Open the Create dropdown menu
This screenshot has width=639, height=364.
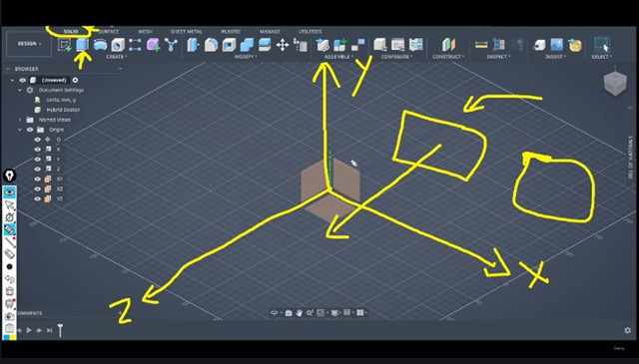pyautogui.click(x=117, y=57)
